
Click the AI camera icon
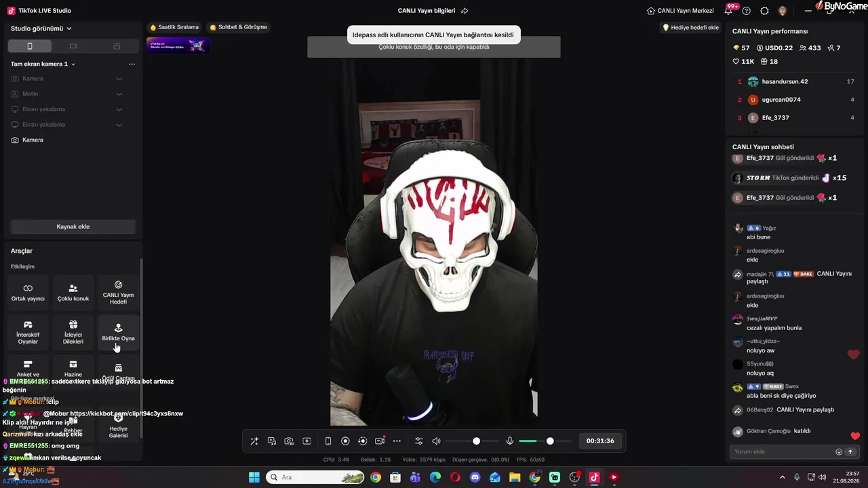[x=289, y=441]
